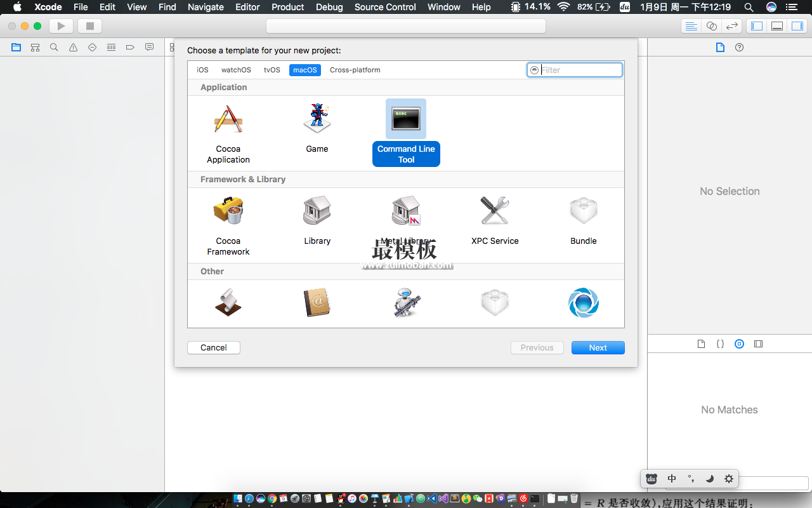Toggle the input method moon icon

click(x=710, y=479)
